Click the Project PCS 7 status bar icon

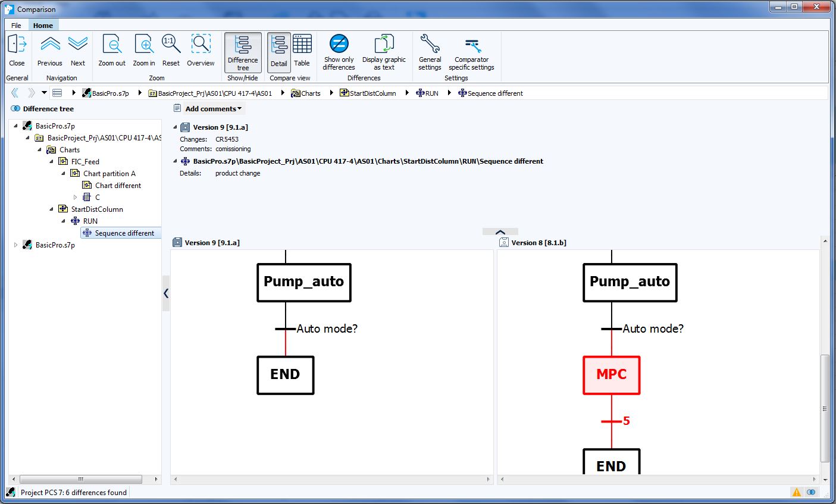[11, 492]
